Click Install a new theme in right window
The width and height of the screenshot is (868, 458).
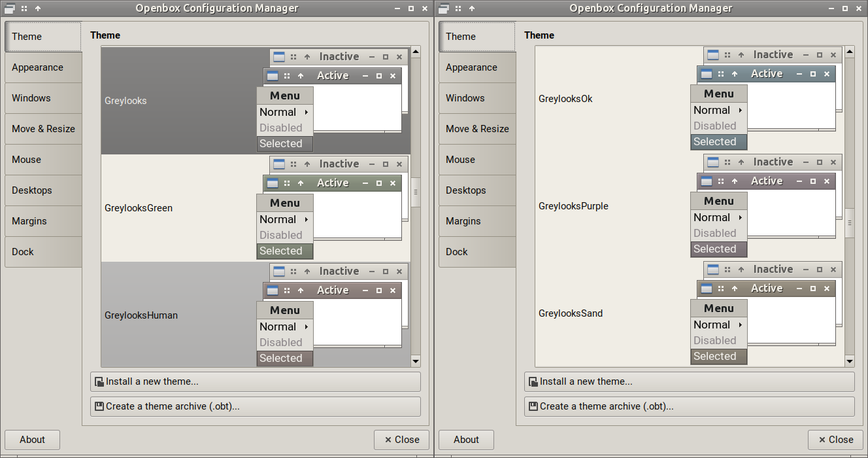pos(690,381)
